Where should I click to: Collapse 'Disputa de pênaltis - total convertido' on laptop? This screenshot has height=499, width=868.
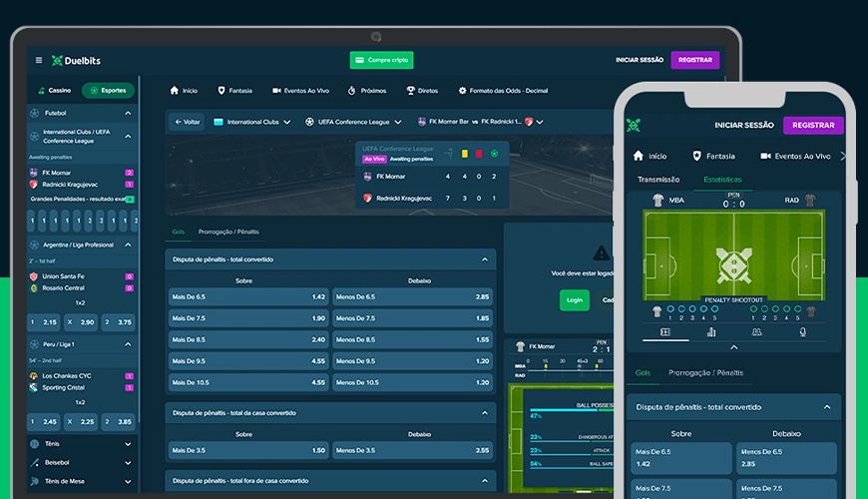485,259
